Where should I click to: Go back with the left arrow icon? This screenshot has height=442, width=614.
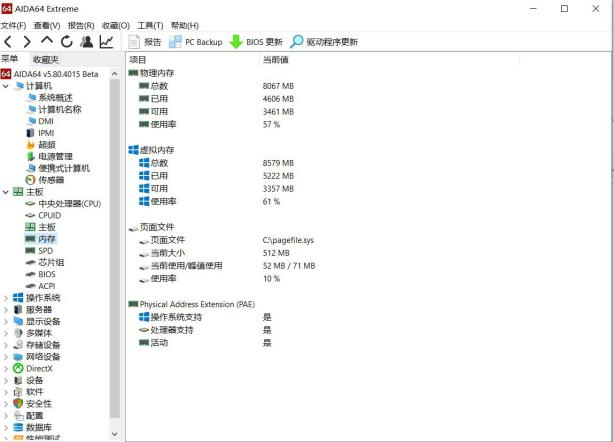point(8,41)
